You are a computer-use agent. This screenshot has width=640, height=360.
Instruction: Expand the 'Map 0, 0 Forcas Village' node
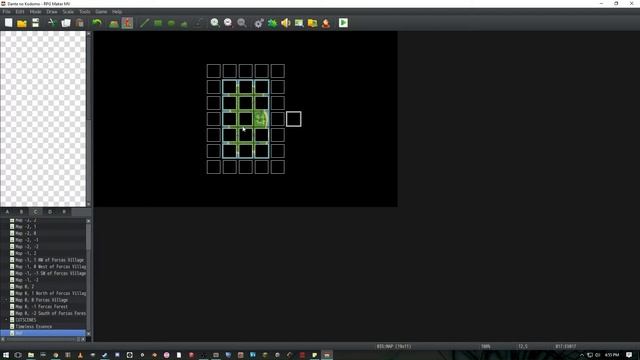tap(6, 300)
